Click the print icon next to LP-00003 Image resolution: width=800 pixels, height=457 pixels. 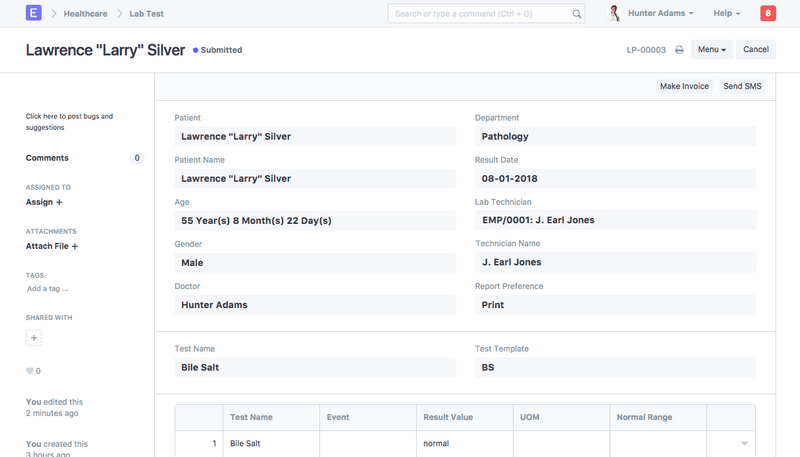[x=679, y=50]
